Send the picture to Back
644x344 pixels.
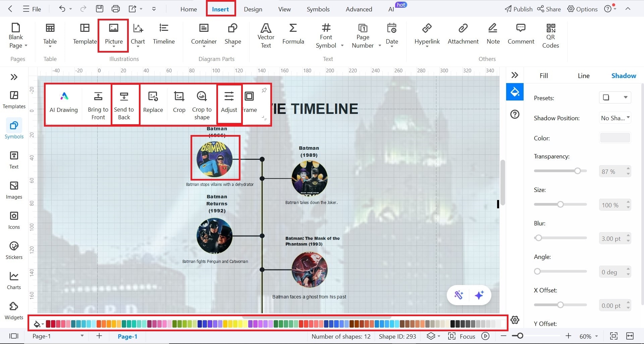coord(124,106)
